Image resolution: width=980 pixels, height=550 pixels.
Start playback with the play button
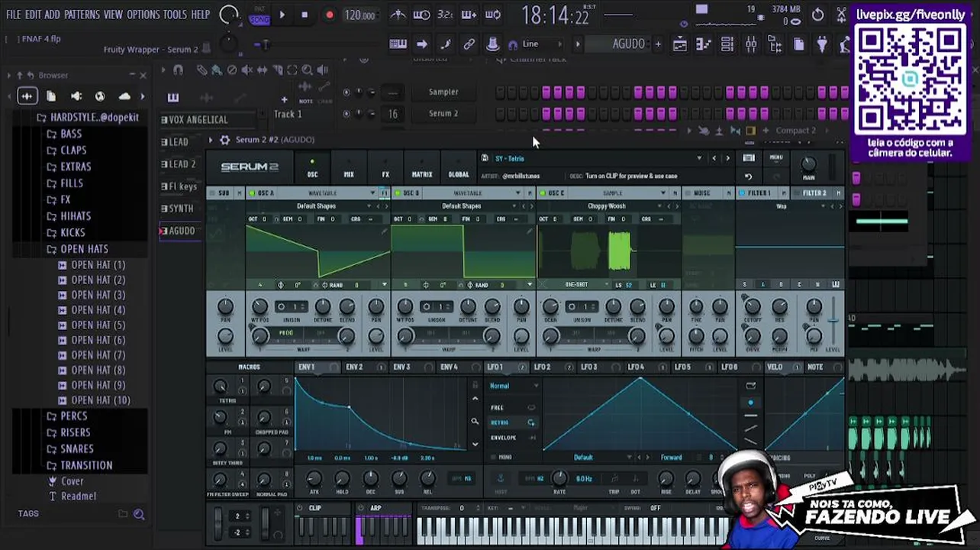(282, 15)
